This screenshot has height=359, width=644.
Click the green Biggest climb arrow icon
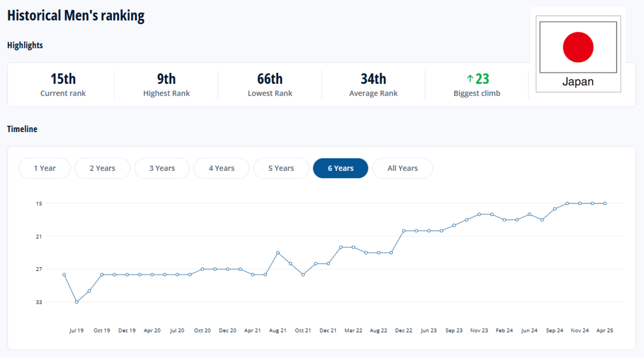point(470,79)
